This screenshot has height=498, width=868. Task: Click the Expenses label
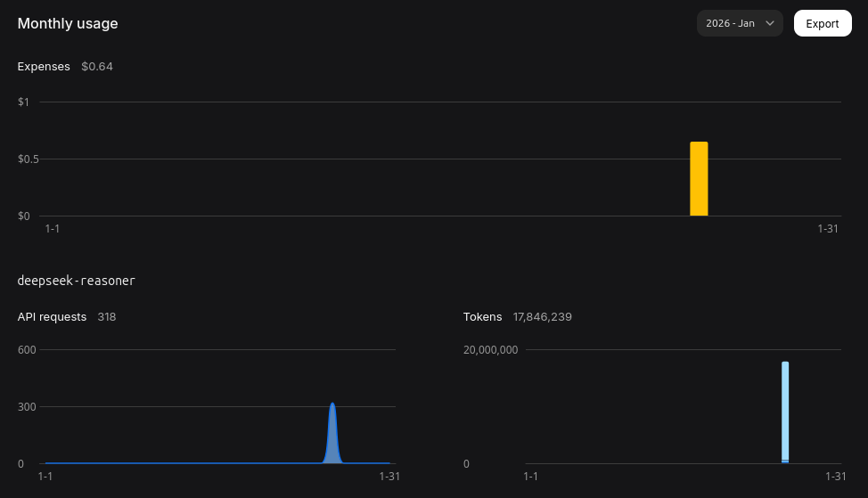pos(44,66)
